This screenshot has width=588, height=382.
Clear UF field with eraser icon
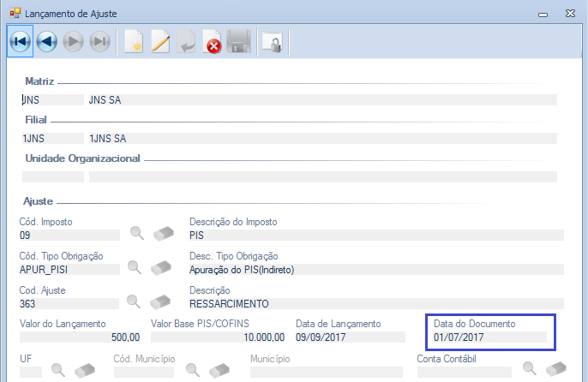click(x=85, y=370)
